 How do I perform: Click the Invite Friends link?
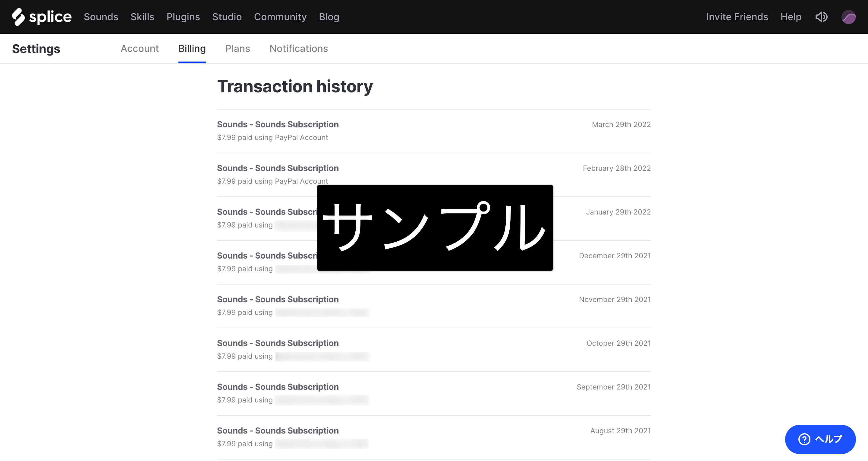[x=737, y=17]
